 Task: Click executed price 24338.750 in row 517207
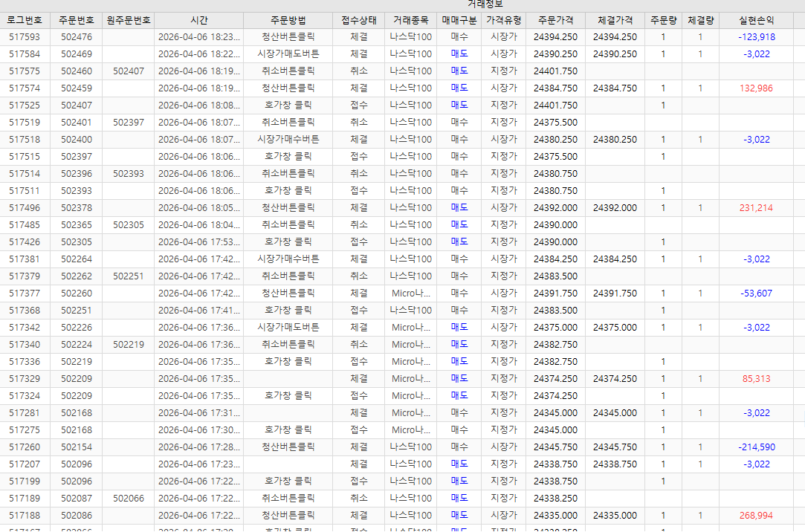[x=615, y=464]
